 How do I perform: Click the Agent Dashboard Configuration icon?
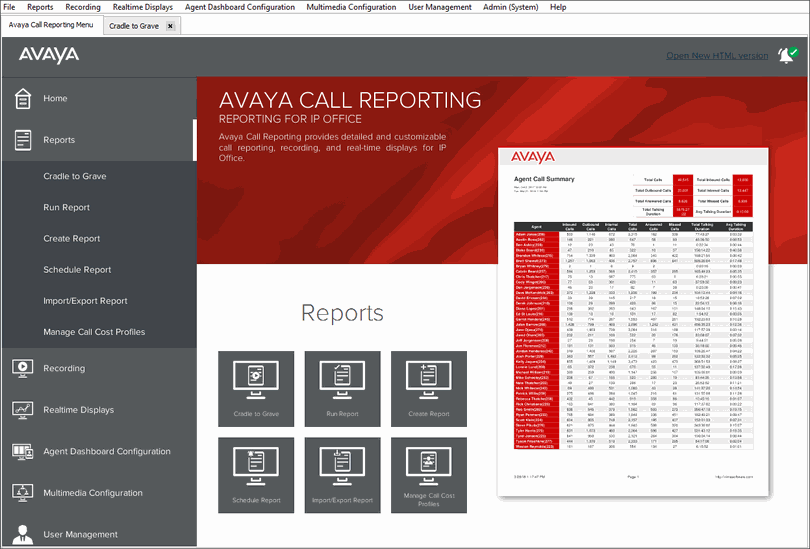23,451
